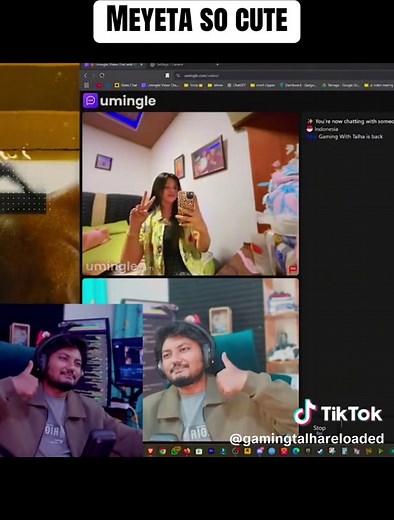The image size is (394, 520).
Task: Click the bookmark icon left of address bar
Action: coord(167,75)
